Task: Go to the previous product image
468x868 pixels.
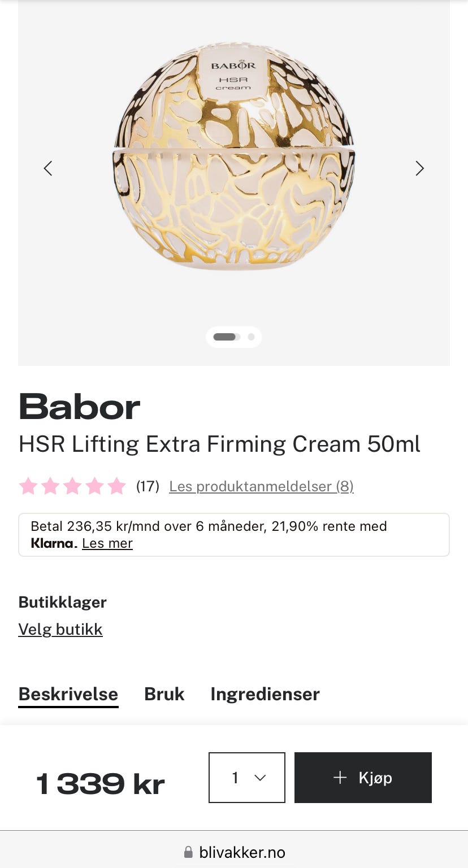Action: click(x=48, y=168)
